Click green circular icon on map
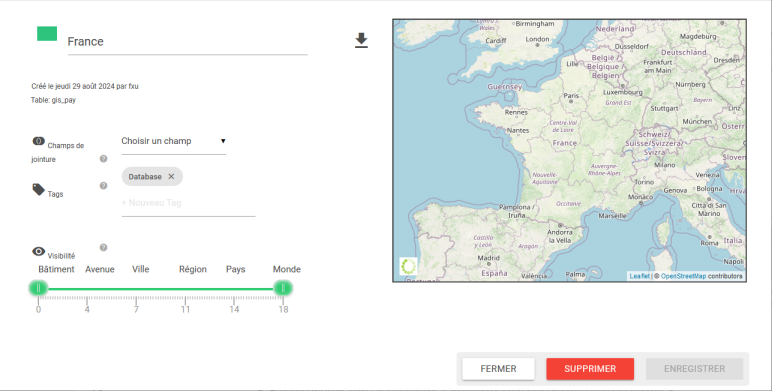772x391 pixels. pos(408,266)
